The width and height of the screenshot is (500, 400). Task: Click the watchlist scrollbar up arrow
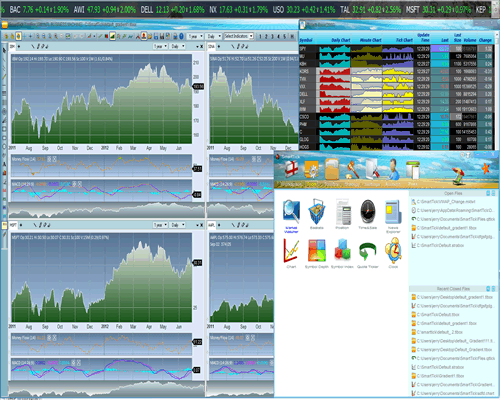(x=497, y=36)
